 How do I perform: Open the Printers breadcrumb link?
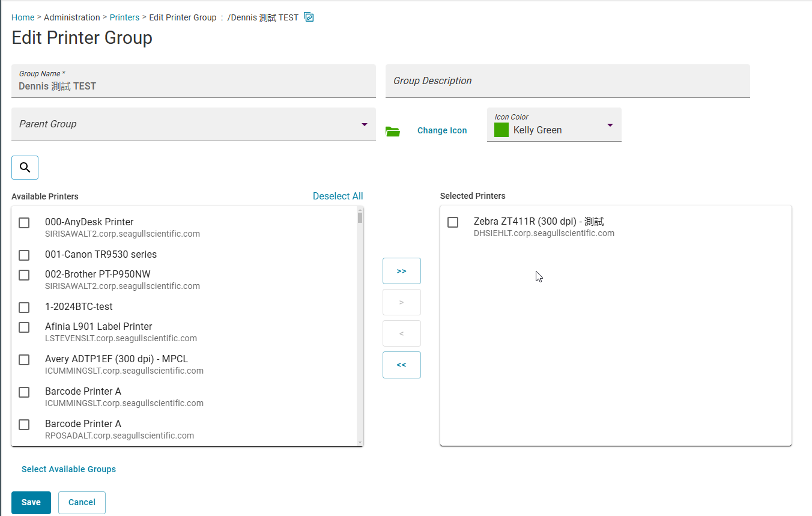tap(124, 17)
